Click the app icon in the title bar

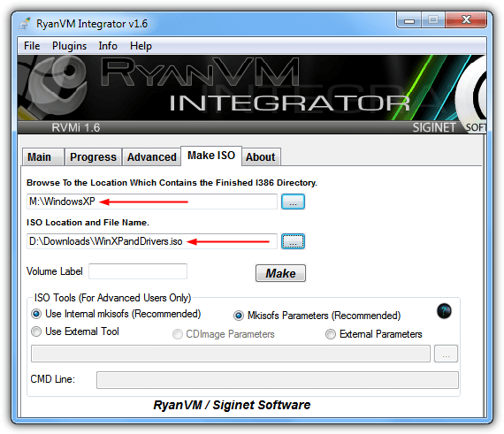click(25, 24)
